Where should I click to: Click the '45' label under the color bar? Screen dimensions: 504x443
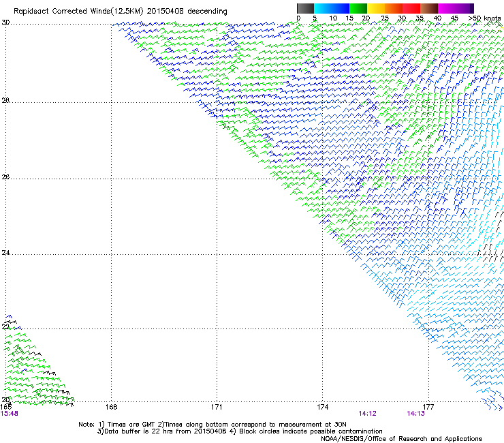pyautogui.click(x=454, y=18)
